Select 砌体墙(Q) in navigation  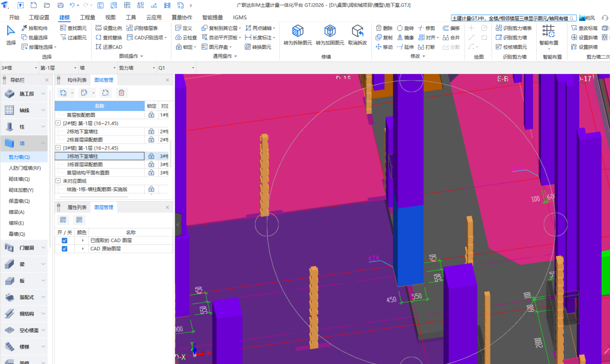click(x=19, y=179)
